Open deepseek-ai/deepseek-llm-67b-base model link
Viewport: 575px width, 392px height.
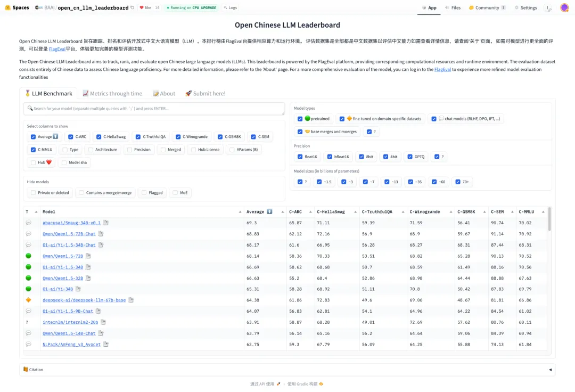84,300
